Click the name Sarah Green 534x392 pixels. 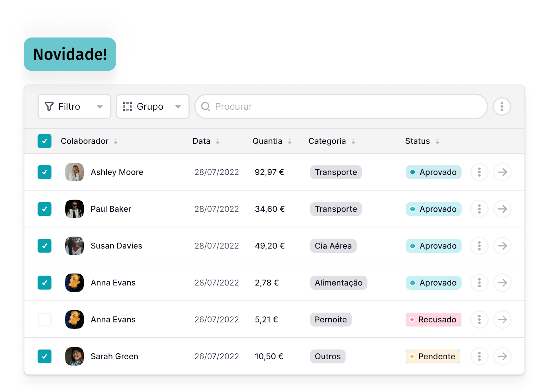pos(114,356)
